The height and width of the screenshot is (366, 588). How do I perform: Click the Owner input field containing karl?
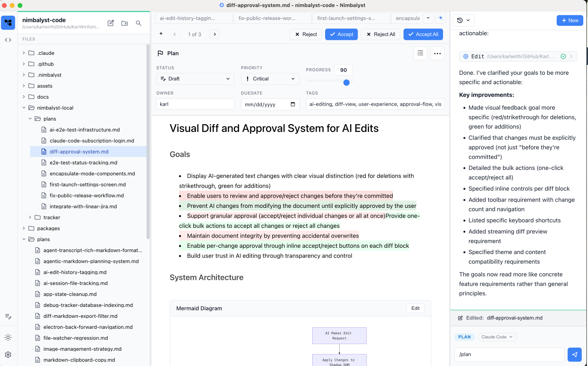(195, 104)
